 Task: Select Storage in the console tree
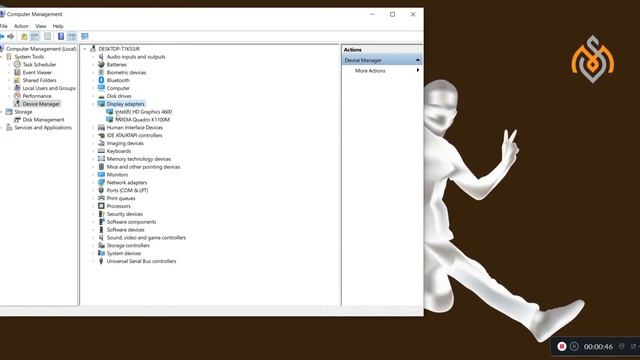point(23,111)
